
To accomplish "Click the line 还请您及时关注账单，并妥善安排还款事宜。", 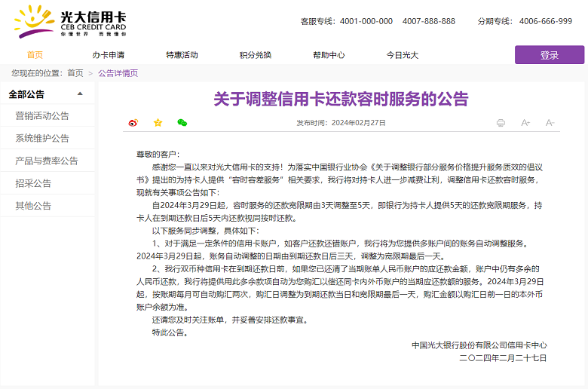I will tap(229, 320).
